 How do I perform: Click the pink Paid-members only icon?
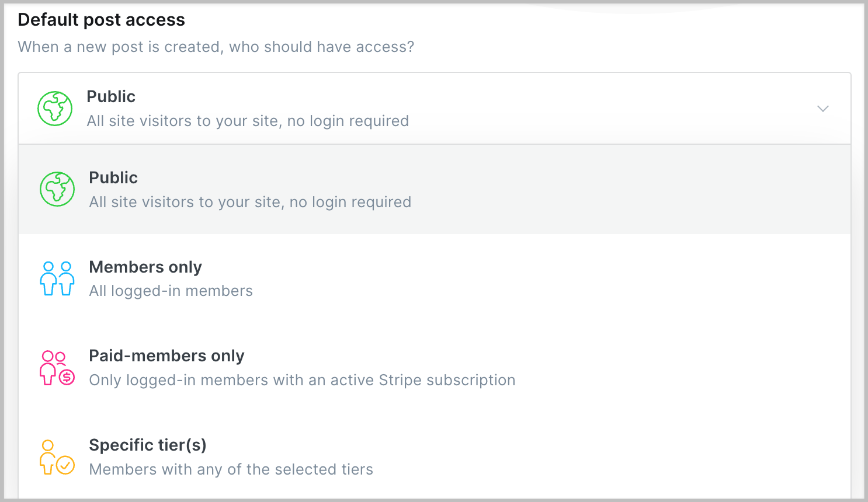[57, 368]
